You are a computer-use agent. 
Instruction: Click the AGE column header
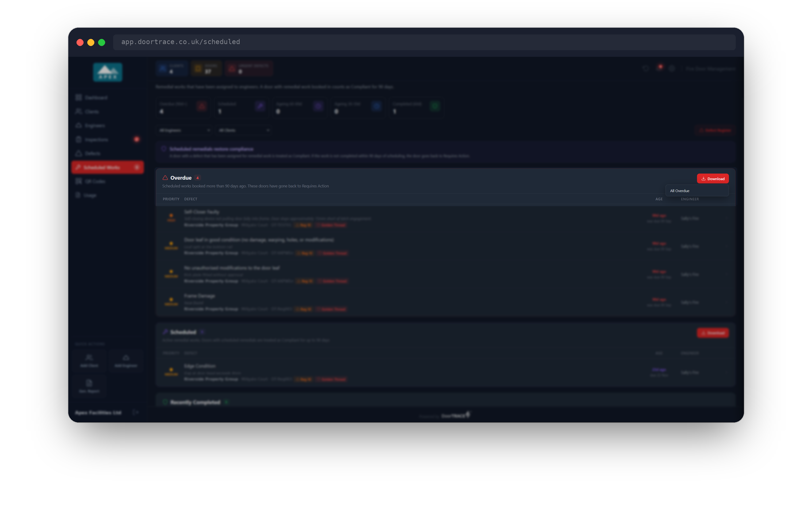point(659,199)
